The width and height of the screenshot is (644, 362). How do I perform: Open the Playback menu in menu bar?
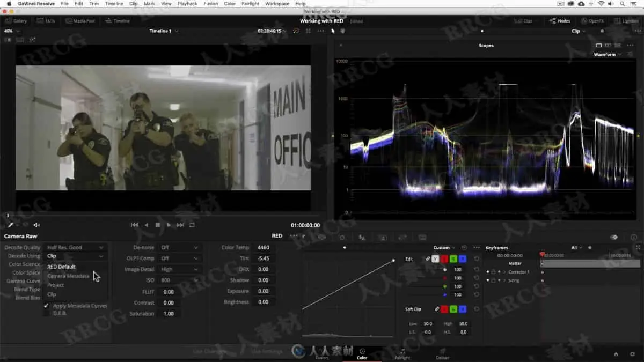(187, 4)
